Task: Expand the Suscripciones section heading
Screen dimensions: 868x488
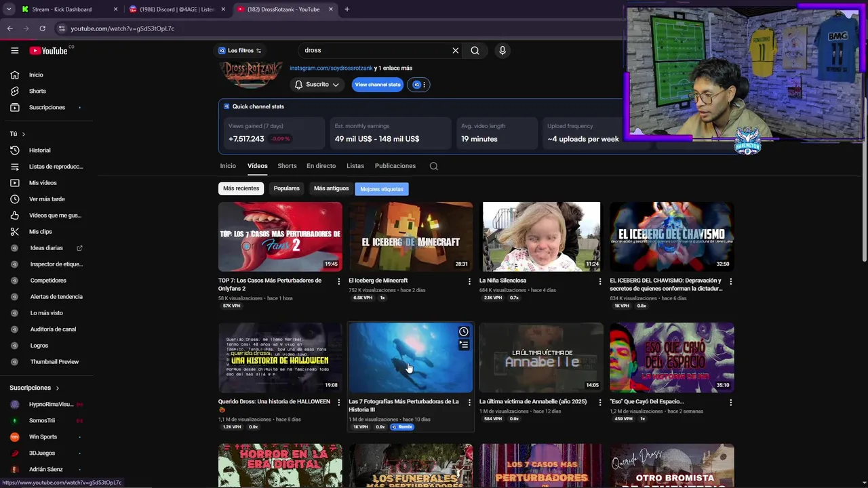Action: (35, 388)
